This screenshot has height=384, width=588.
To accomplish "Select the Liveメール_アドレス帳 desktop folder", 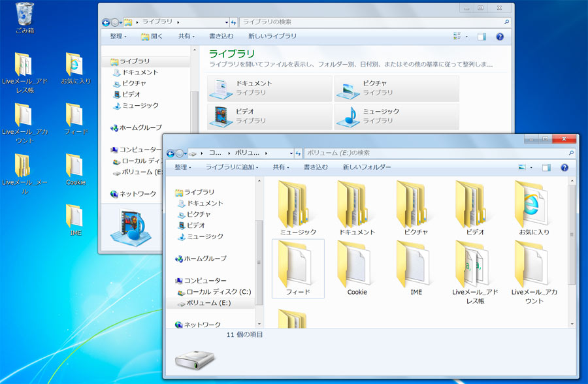I will click(x=25, y=72).
